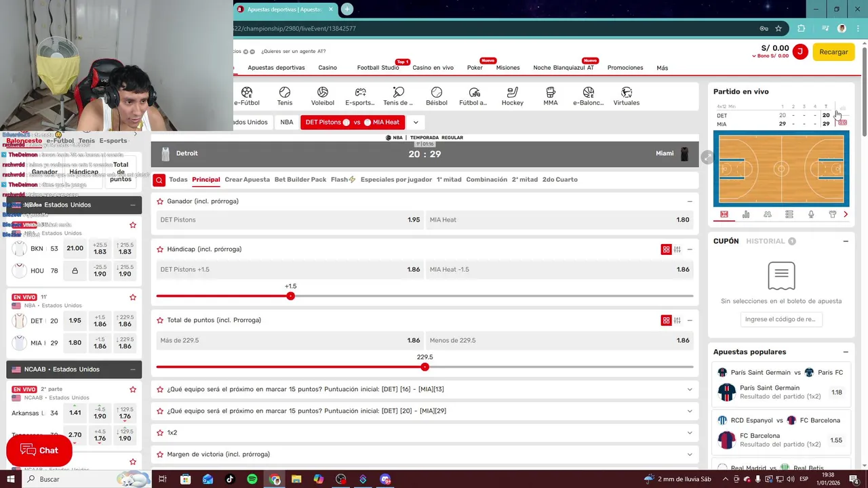Favorite the Margen de victoria market star
The width and height of the screenshot is (868, 488).
pyautogui.click(x=160, y=454)
